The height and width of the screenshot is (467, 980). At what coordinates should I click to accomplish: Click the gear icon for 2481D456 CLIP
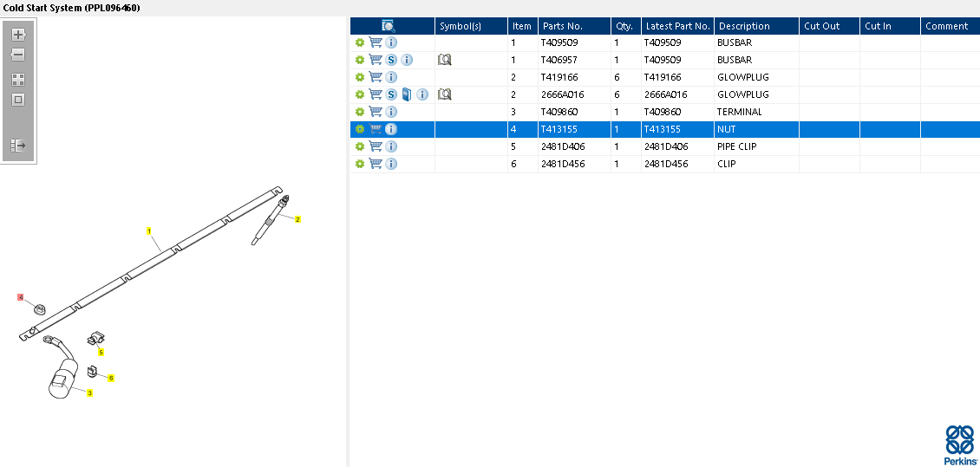point(359,164)
